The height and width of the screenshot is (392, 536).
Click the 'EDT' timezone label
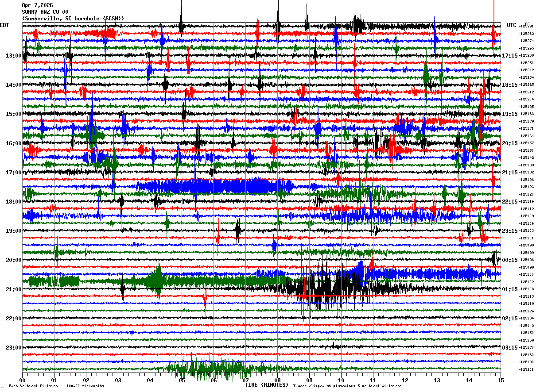[4, 25]
